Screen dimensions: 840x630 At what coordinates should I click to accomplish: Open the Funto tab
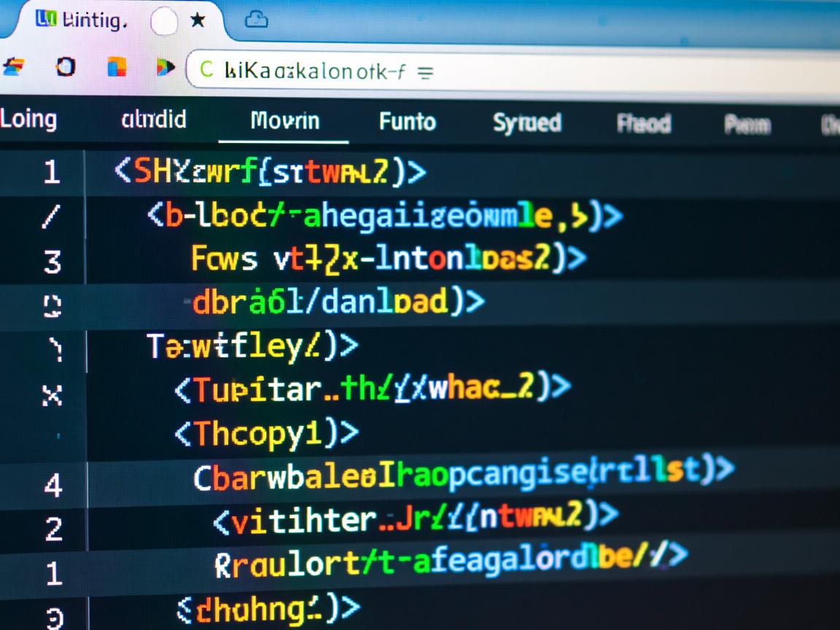tap(407, 121)
